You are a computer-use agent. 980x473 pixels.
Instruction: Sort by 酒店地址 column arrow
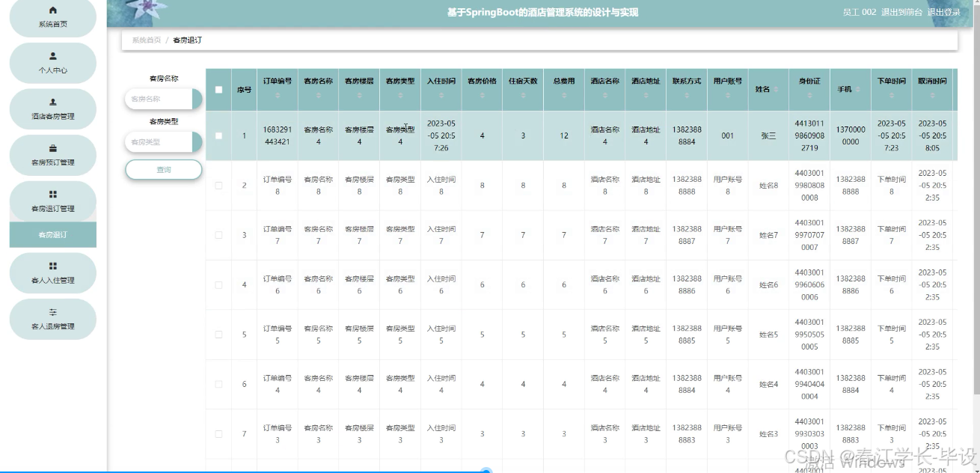point(646,96)
